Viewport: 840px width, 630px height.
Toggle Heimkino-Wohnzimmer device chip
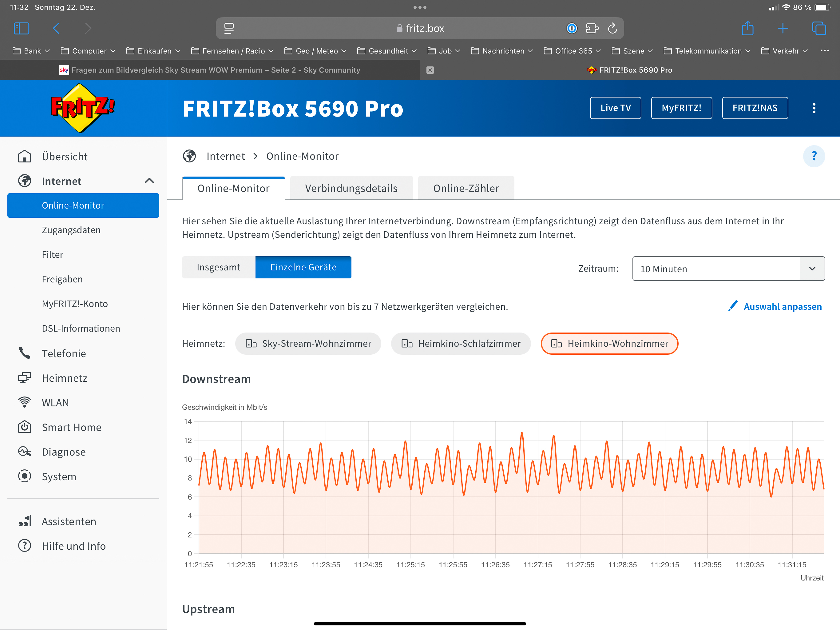(x=609, y=344)
